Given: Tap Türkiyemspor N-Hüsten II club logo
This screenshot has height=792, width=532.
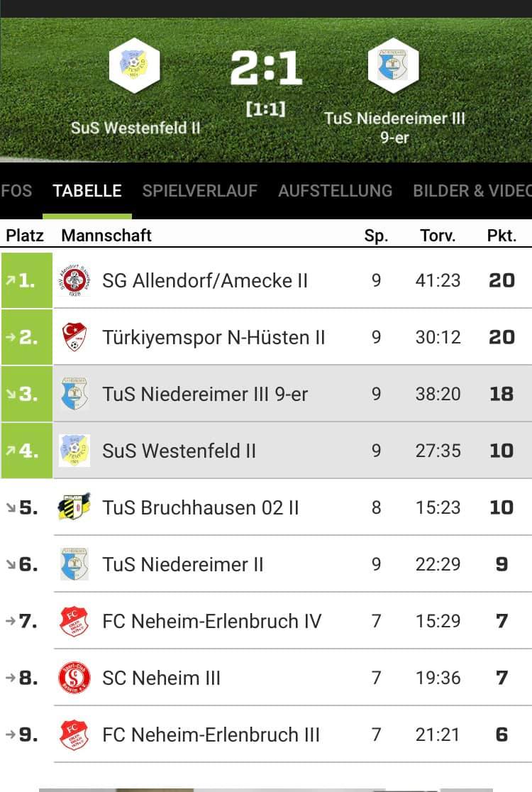Looking at the screenshot, I should [74, 337].
